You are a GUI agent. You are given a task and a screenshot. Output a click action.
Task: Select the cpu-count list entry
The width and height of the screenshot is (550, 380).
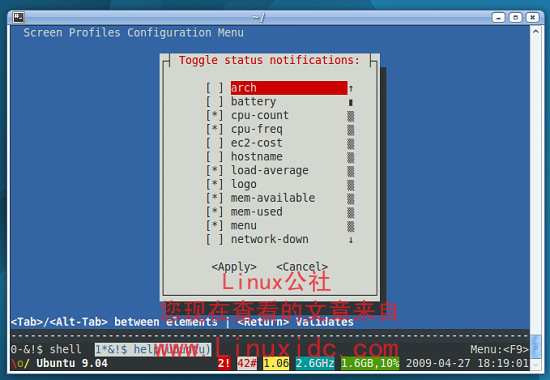point(260,115)
